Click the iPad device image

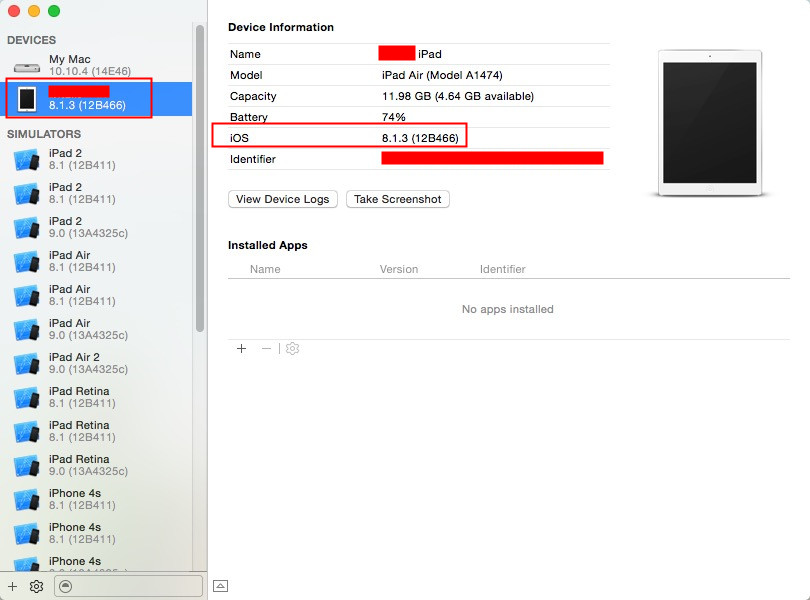pyautogui.click(x=710, y=123)
